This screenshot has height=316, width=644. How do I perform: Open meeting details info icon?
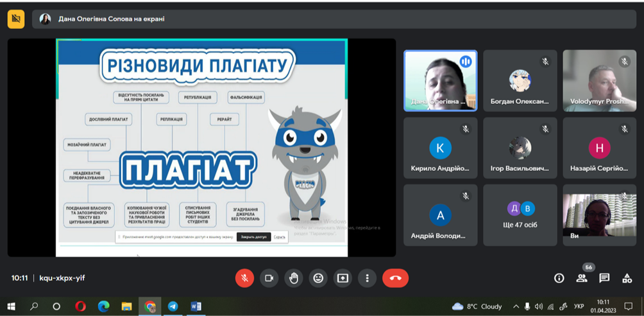click(559, 278)
